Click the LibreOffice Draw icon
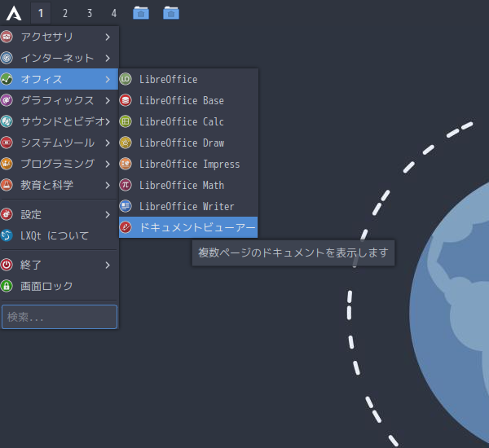 (126, 143)
